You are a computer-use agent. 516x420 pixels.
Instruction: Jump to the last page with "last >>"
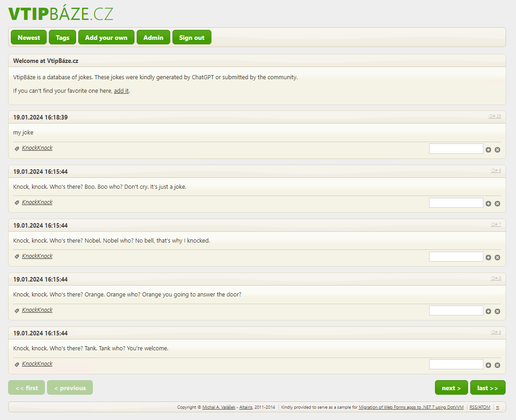pyautogui.click(x=487, y=387)
